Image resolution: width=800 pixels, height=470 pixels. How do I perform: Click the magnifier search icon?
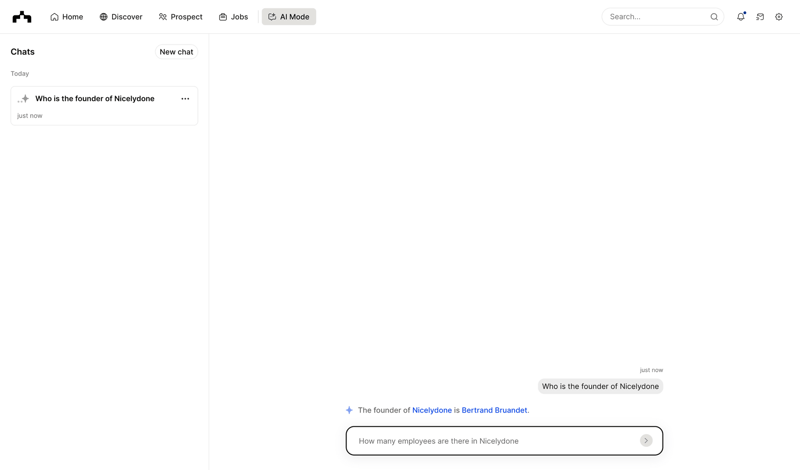tap(714, 17)
